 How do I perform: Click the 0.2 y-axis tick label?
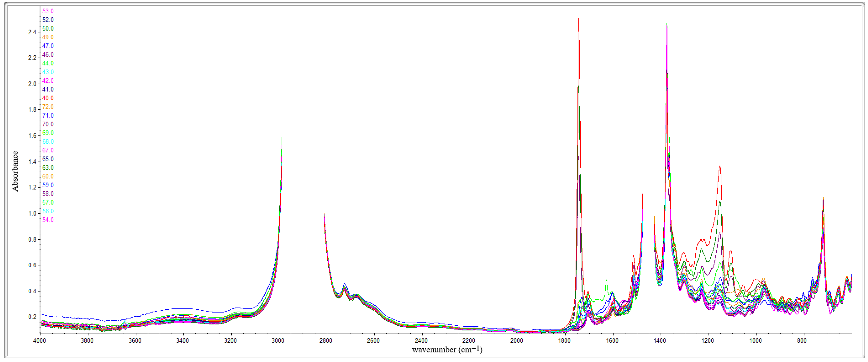[x=32, y=317]
